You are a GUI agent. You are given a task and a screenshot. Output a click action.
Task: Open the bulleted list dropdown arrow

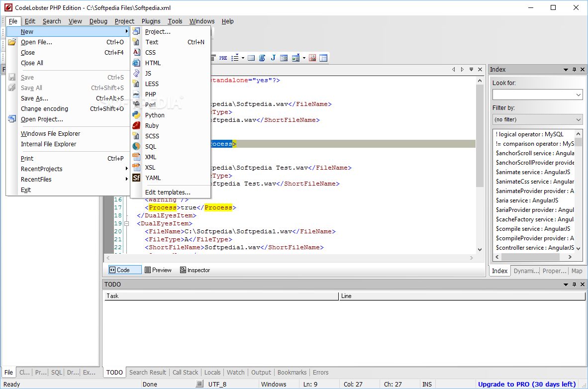243,58
